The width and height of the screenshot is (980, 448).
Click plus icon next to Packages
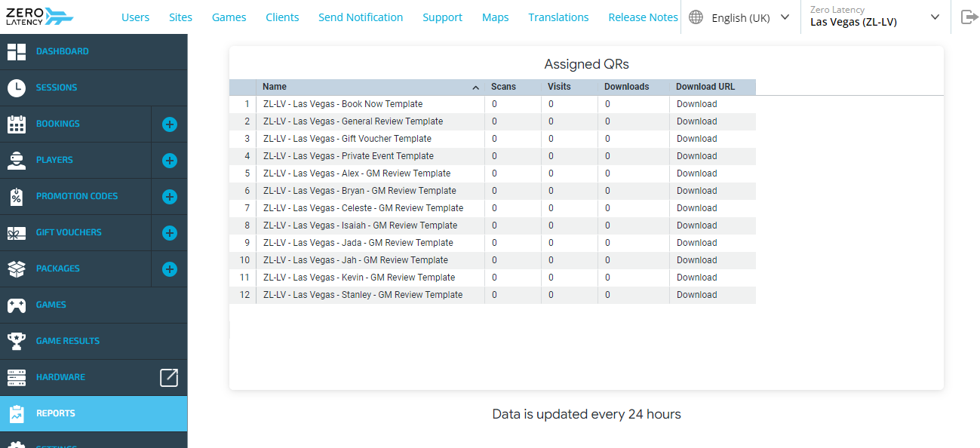[170, 268]
